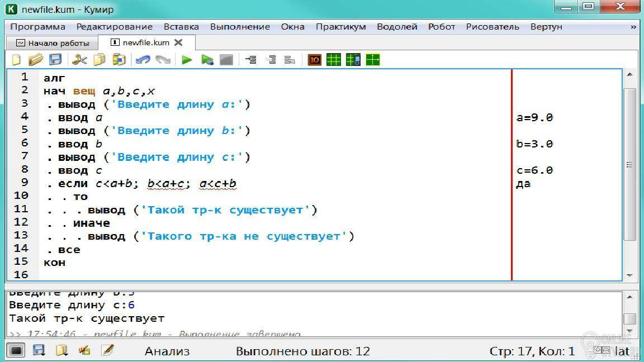Click the margin result 'да'

pyautogui.click(x=524, y=184)
